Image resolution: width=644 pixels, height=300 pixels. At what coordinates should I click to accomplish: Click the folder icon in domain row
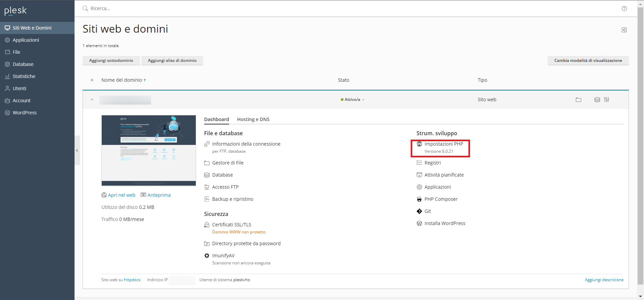point(579,100)
